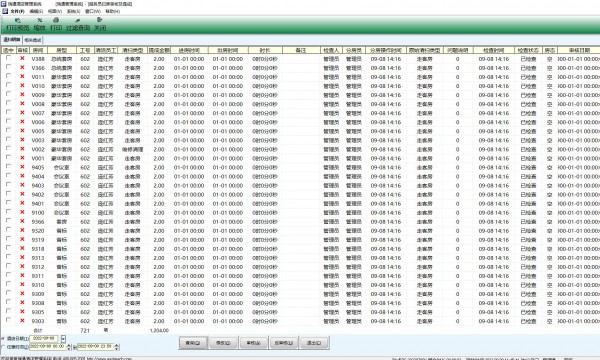Click the red X audit mark for room 9311
The height and width of the screenshot is (360, 600).
22,275
